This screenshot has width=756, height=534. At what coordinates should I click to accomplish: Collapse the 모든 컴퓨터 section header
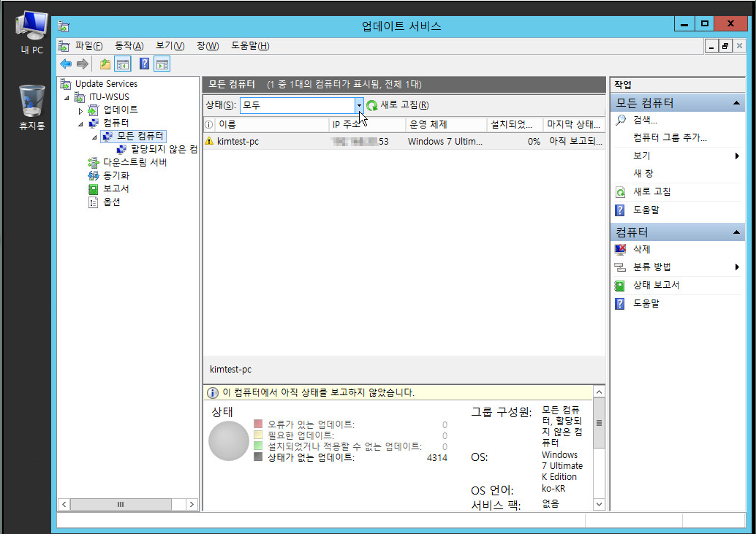coord(737,104)
